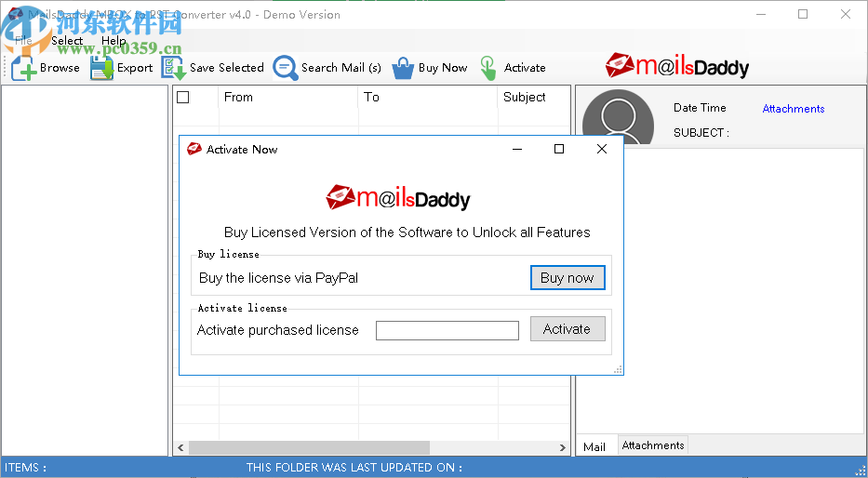Click the sender avatar placeholder image
This screenshot has width=868, height=478.
618,117
